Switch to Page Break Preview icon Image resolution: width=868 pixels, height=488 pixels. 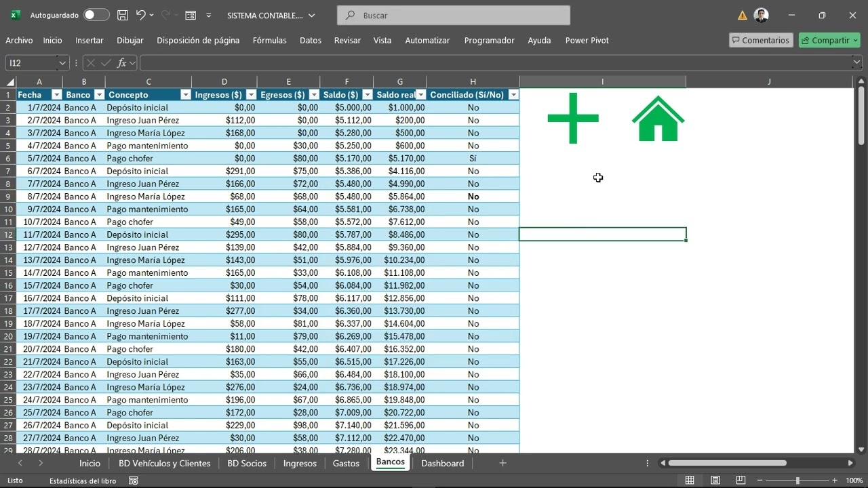click(x=741, y=481)
